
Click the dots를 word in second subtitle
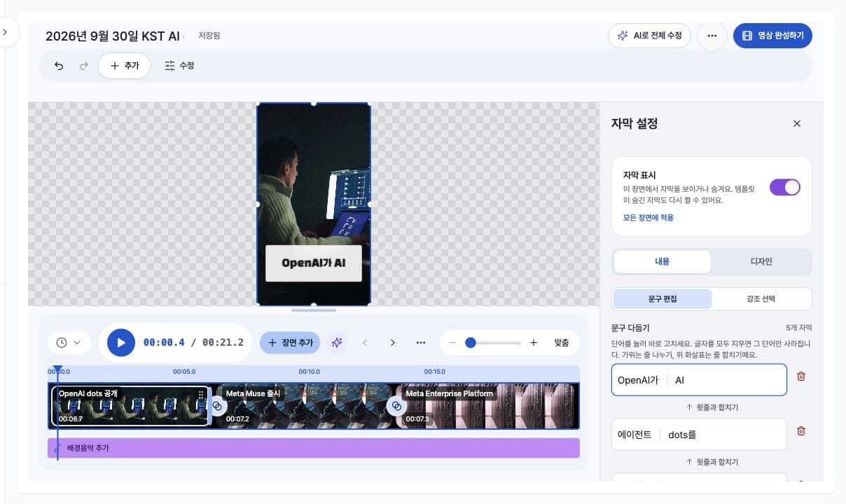pyautogui.click(x=682, y=435)
